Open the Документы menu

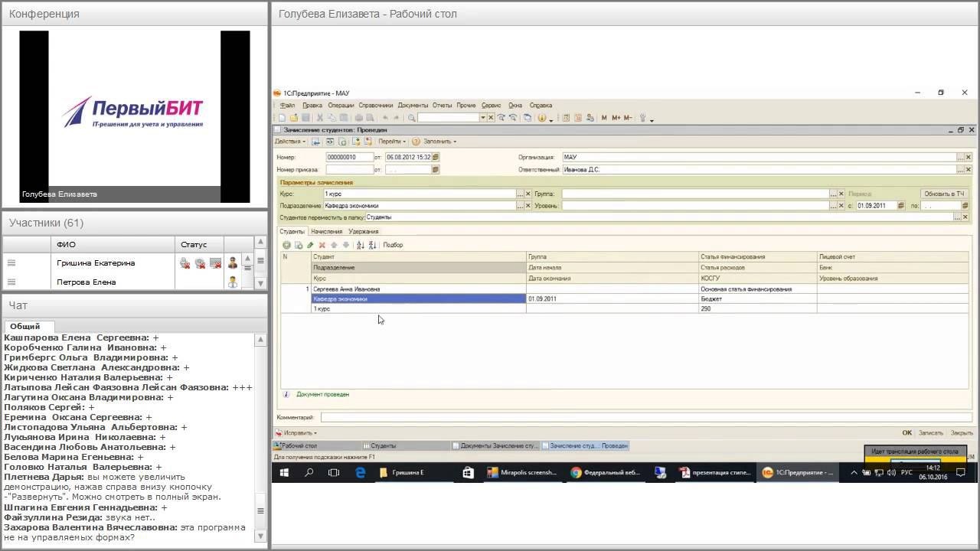[413, 106]
